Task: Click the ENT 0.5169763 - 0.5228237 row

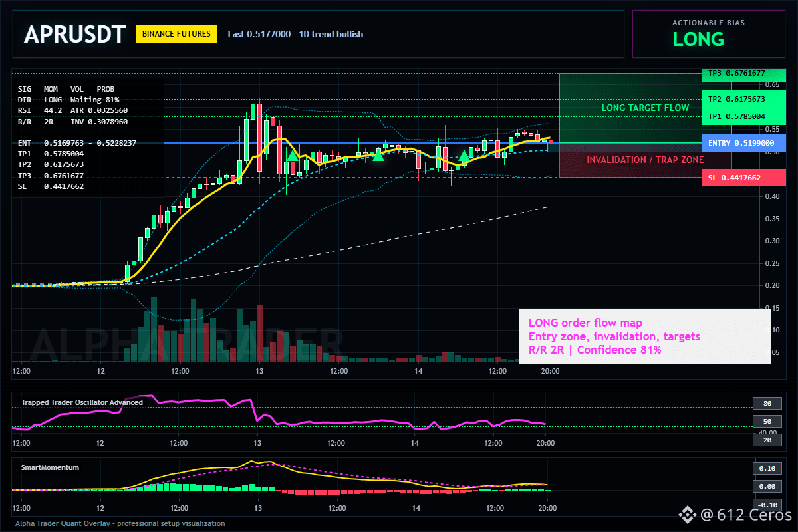Action: point(77,143)
